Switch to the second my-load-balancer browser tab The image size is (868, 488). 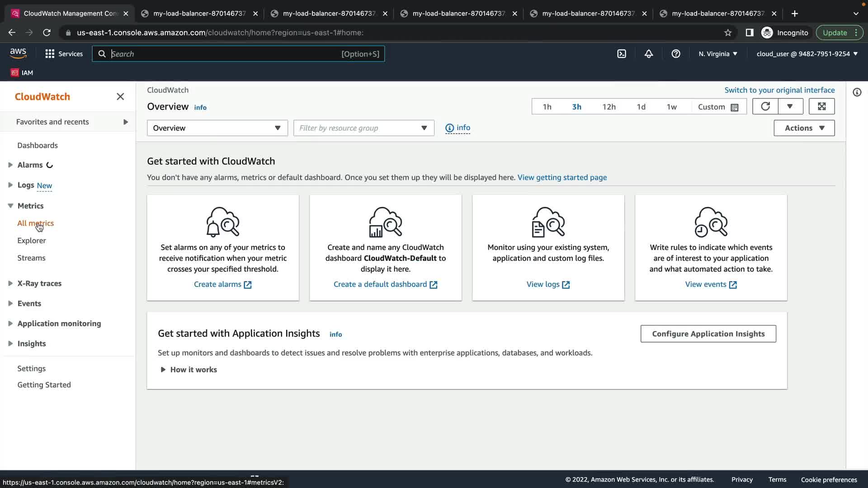pos(329,14)
